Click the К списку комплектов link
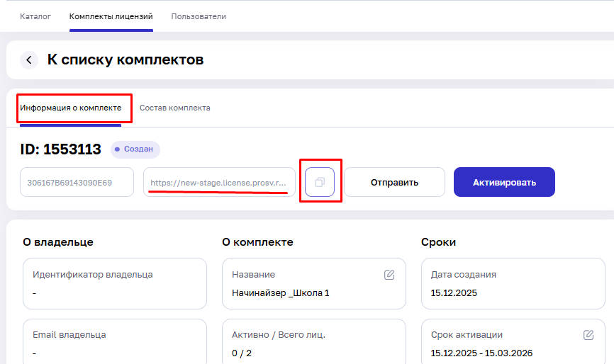The height and width of the screenshot is (364, 614). tap(125, 60)
